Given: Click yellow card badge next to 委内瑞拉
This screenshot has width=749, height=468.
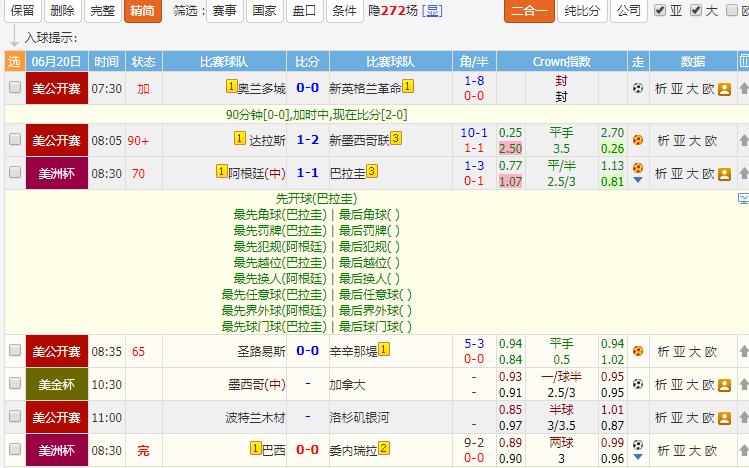Looking at the screenshot, I should tap(384, 448).
